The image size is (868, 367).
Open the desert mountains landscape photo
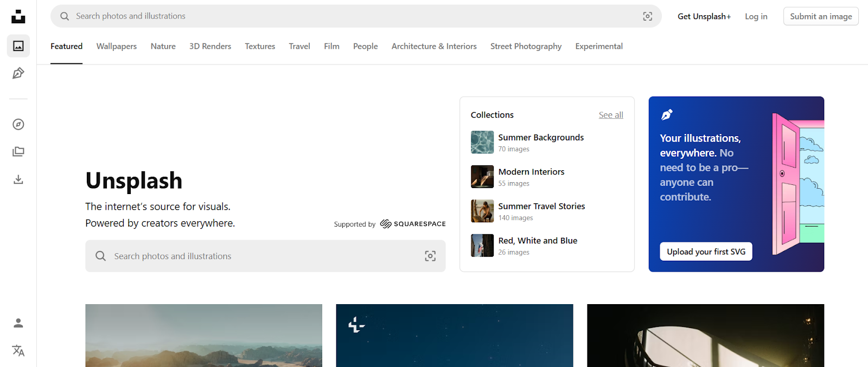click(x=203, y=336)
